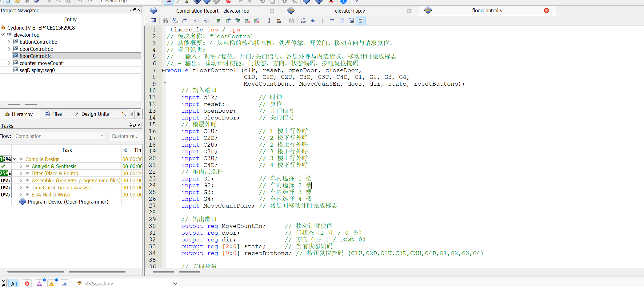Screen dimensions: 644x287
Task: Click the single bookmark with red X icon
Action: (247, 21)
